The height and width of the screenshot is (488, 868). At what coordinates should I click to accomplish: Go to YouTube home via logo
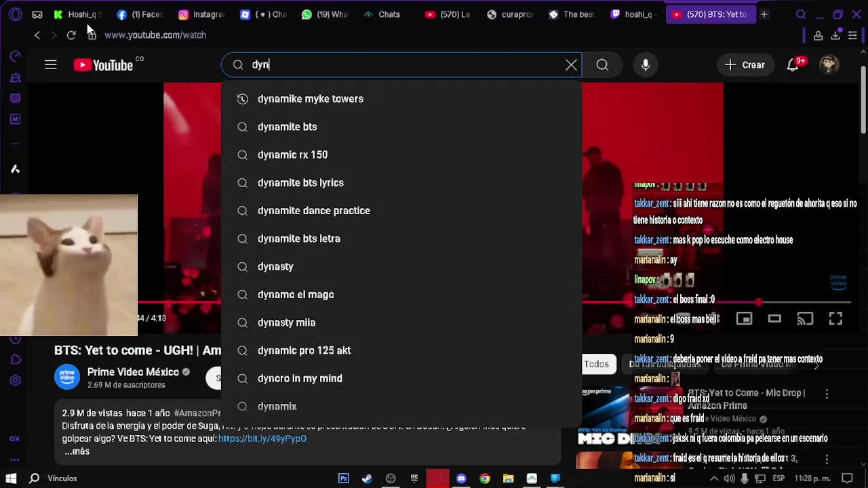point(103,65)
